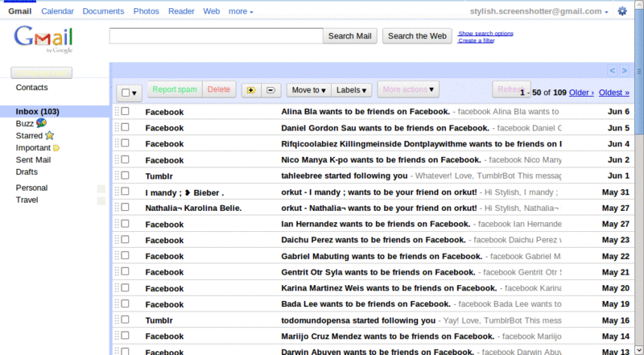This screenshot has width=644, height=355.
Task: Open Contacts in sidebar
Action: point(31,88)
